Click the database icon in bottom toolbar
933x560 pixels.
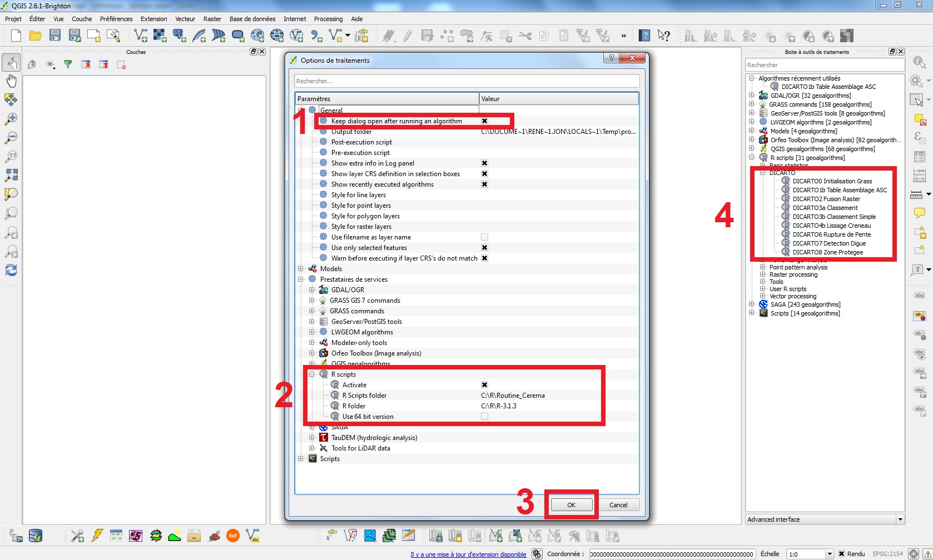click(36, 536)
